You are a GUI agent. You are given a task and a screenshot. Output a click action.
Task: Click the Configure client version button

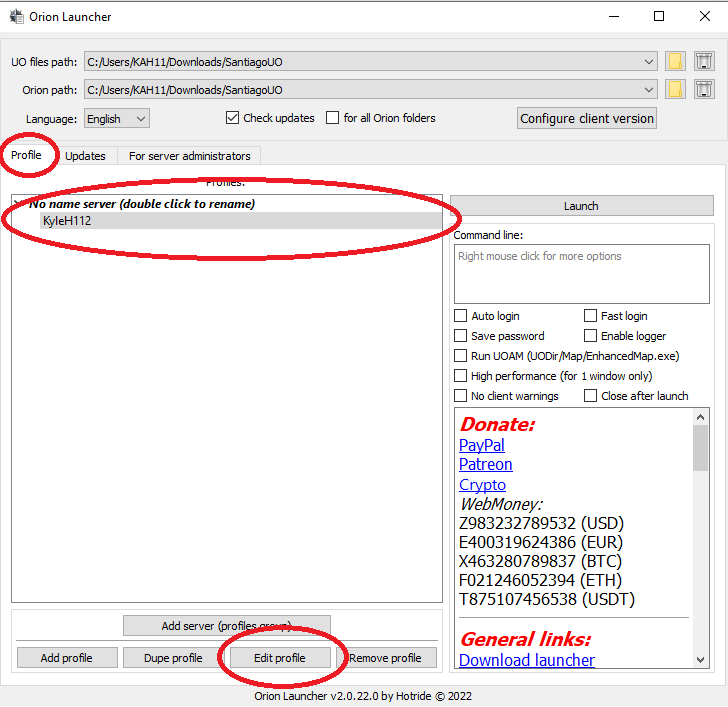coord(587,118)
